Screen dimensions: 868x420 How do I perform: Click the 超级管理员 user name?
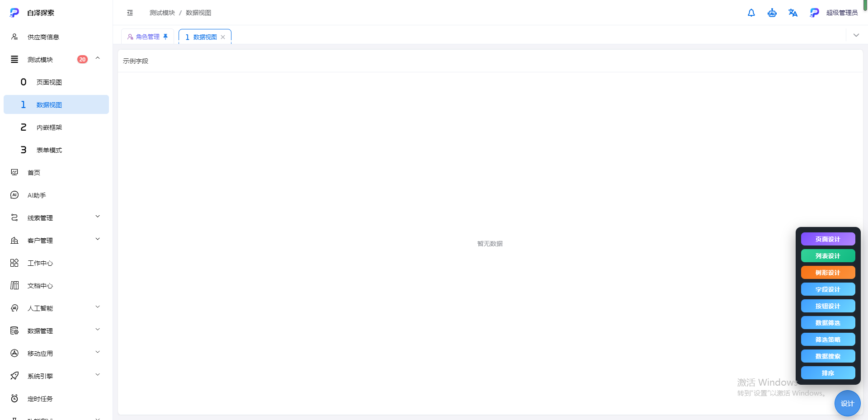(x=842, y=13)
